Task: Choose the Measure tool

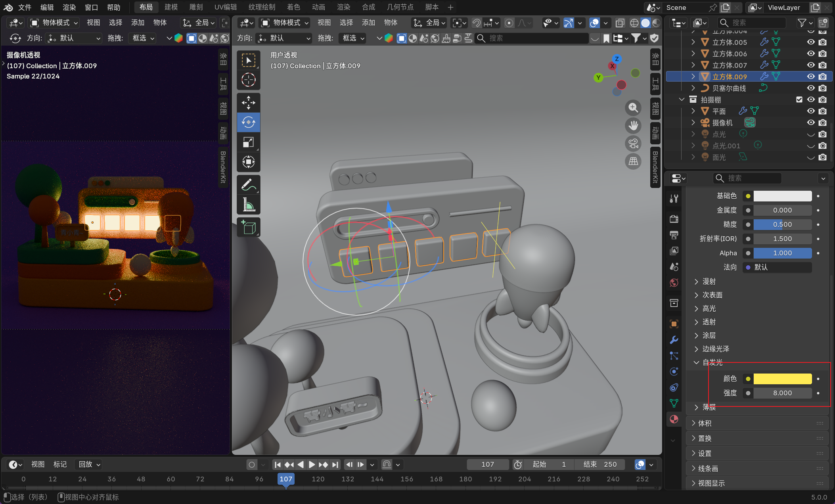Action: pyautogui.click(x=249, y=205)
